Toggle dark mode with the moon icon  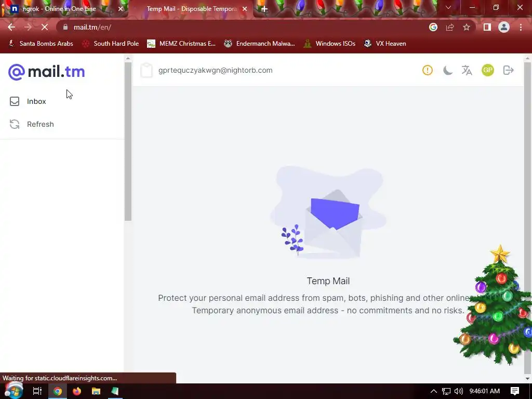click(447, 70)
